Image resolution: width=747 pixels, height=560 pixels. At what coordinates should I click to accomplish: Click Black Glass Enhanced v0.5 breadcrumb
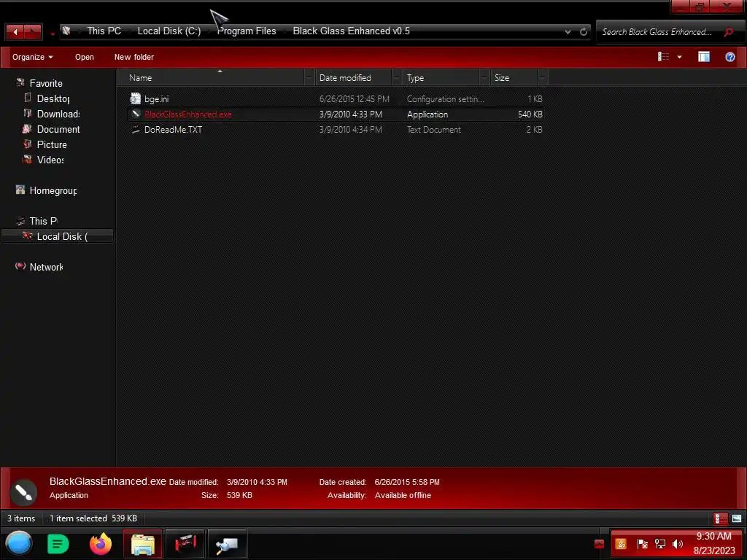coord(351,31)
